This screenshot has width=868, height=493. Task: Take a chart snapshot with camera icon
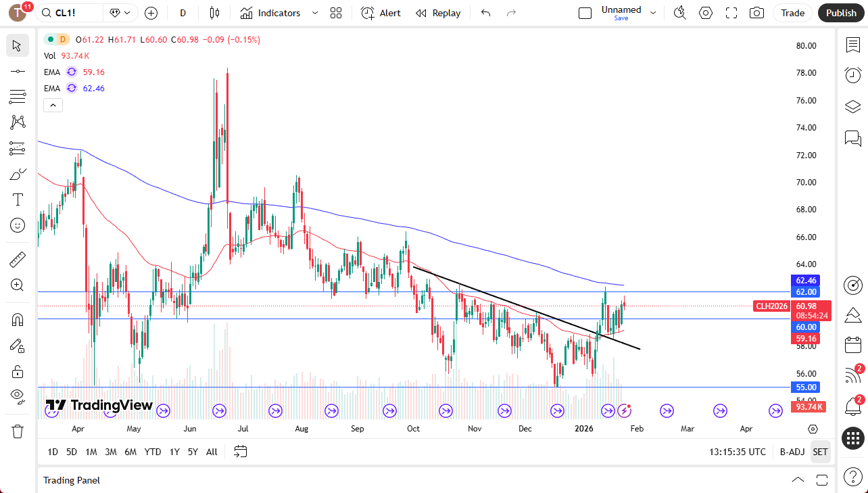point(757,13)
